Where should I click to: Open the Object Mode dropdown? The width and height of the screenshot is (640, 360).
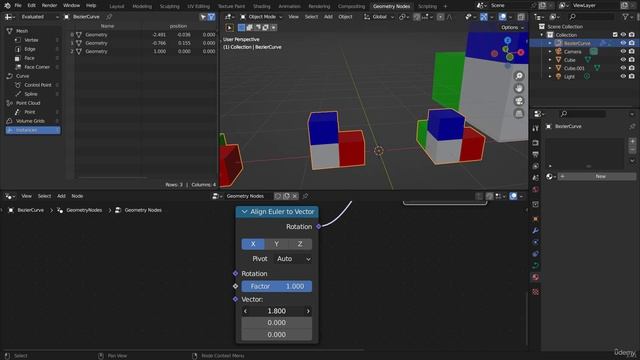pos(261,17)
